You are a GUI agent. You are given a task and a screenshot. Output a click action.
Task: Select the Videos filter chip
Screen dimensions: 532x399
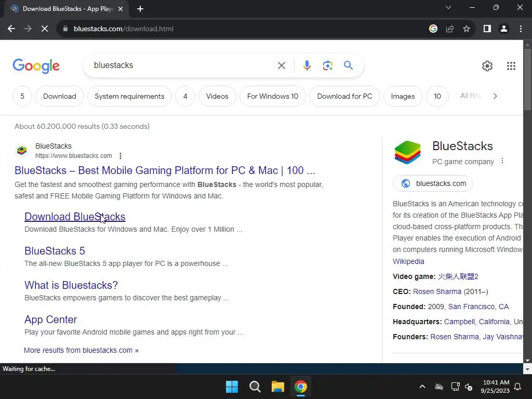[217, 96]
